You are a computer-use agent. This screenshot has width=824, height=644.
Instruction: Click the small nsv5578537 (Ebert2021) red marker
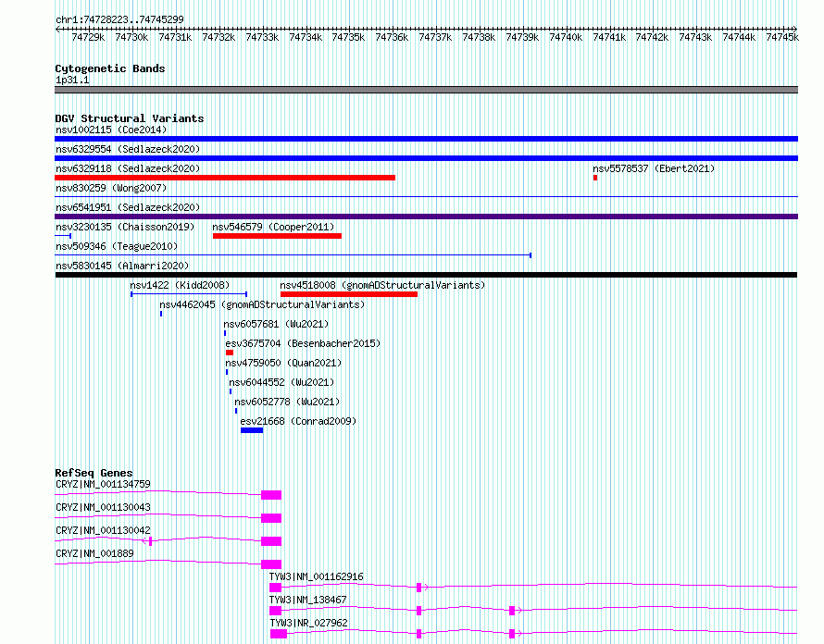point(595,178)
